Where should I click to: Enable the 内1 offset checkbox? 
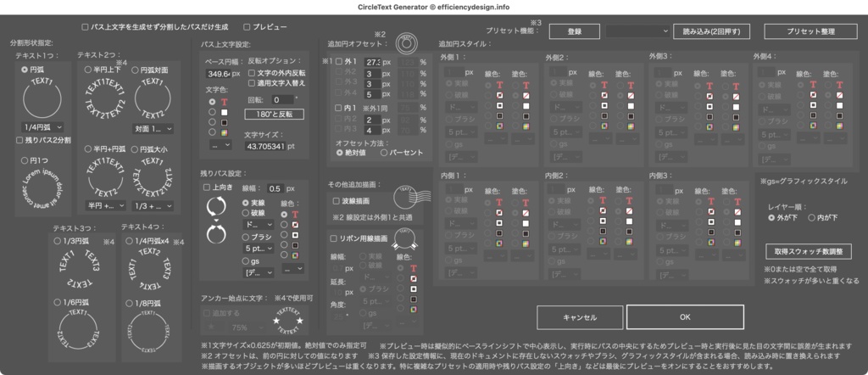[339, 108]
